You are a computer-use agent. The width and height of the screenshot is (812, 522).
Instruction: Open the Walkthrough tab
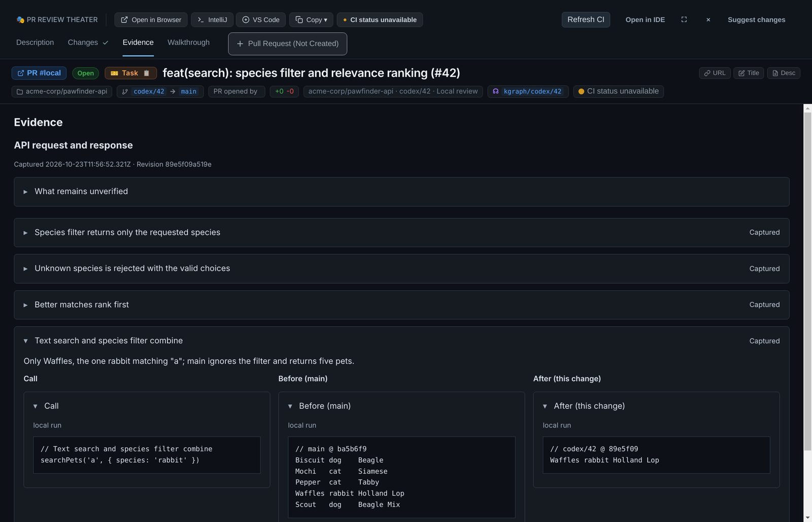(x=188, y=43)
